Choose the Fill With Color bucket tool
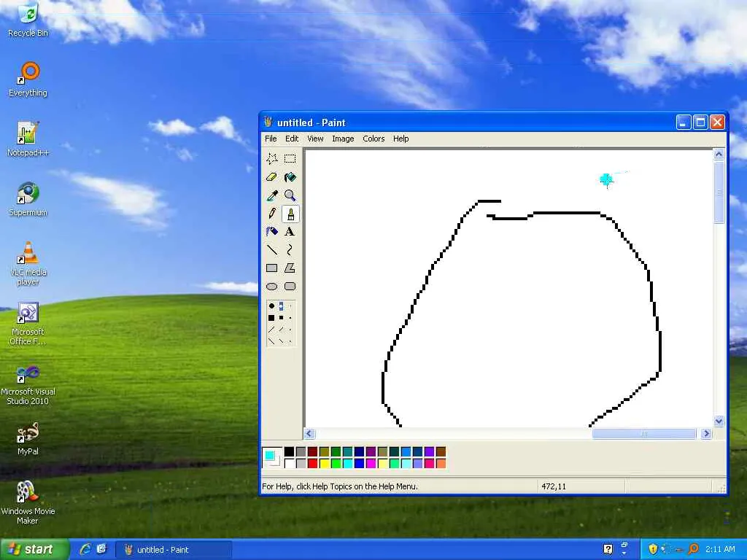Screen dimensions: 747x560 point(290,177)
